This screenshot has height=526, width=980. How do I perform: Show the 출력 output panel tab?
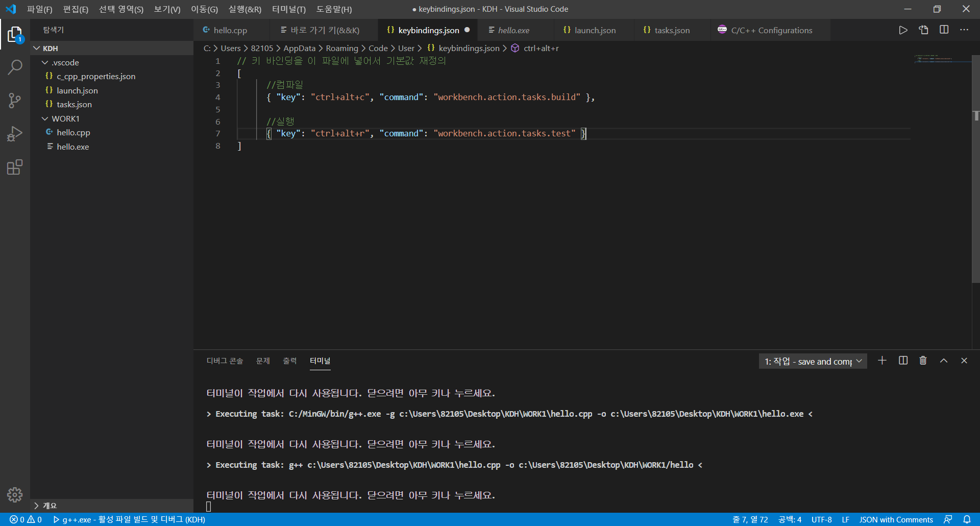tap(289, 361)
